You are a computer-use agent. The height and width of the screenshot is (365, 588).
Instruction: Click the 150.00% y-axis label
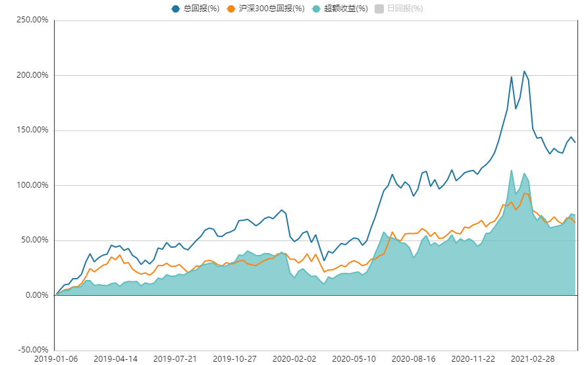(x=32, y=130)
